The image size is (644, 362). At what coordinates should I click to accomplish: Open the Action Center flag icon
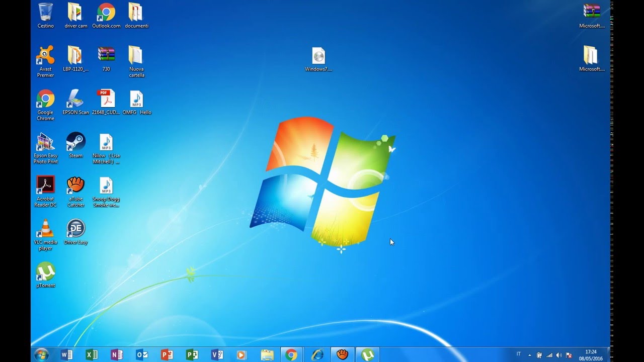coord(569,355)
